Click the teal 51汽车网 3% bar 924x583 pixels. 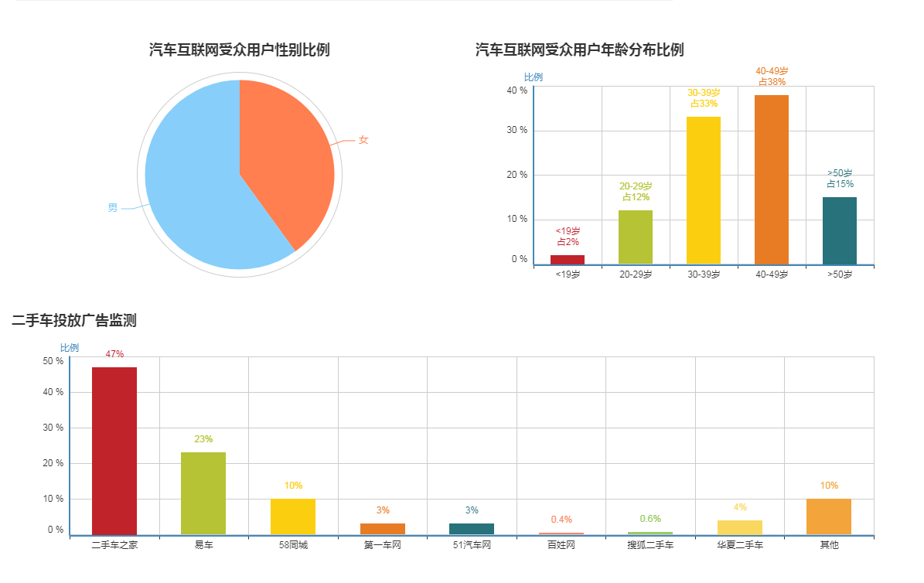click(472, 529)
